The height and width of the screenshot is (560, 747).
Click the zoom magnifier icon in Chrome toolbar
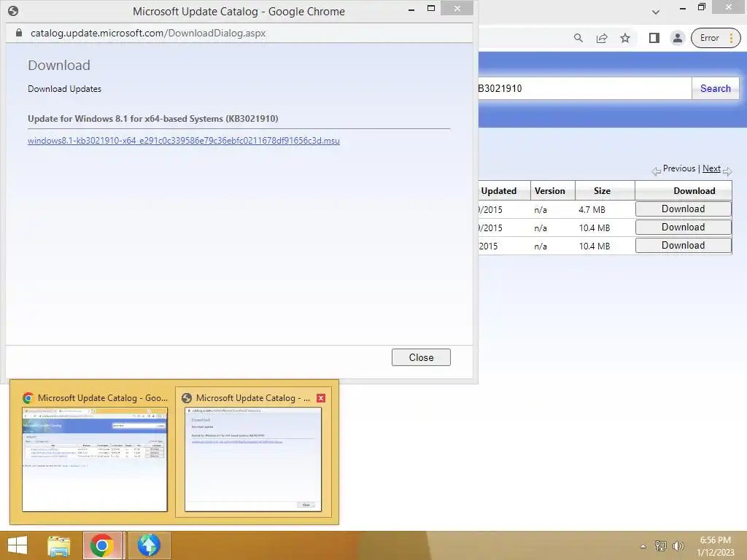pyautogui.click(x=578, y=38)
